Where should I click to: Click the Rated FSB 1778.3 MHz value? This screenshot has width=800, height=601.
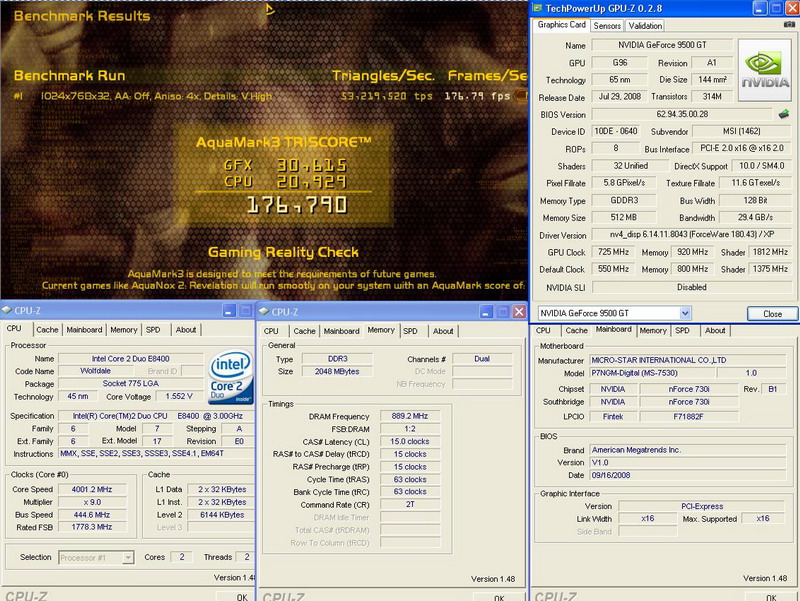pyautogui.click(x=92, y=527)
